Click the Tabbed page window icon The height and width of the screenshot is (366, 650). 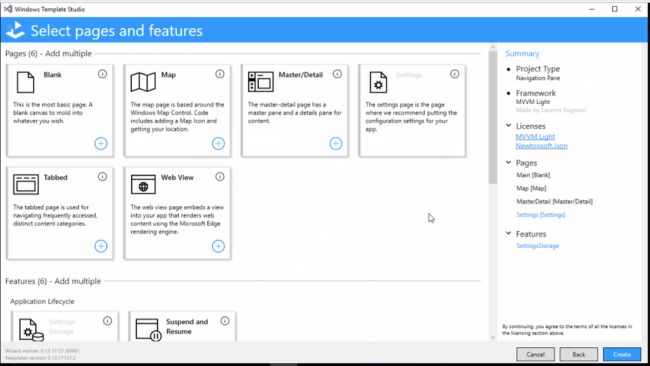click(26, 184)
